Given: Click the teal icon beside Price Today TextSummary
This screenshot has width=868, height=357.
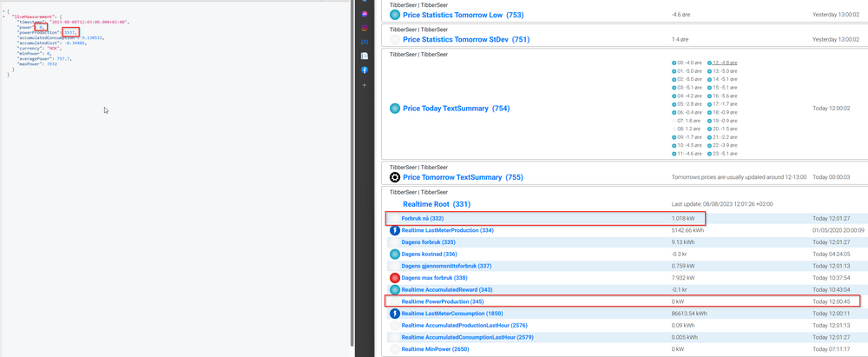Looking at the screenshot, I should (x=395, y=109).
